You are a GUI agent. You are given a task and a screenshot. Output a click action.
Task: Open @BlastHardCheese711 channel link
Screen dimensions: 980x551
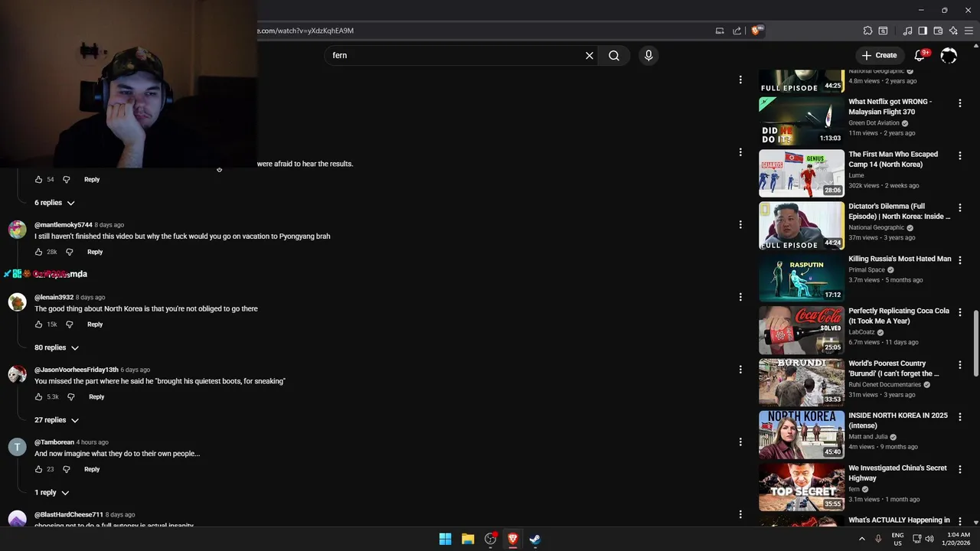click(x=69, y=514)
